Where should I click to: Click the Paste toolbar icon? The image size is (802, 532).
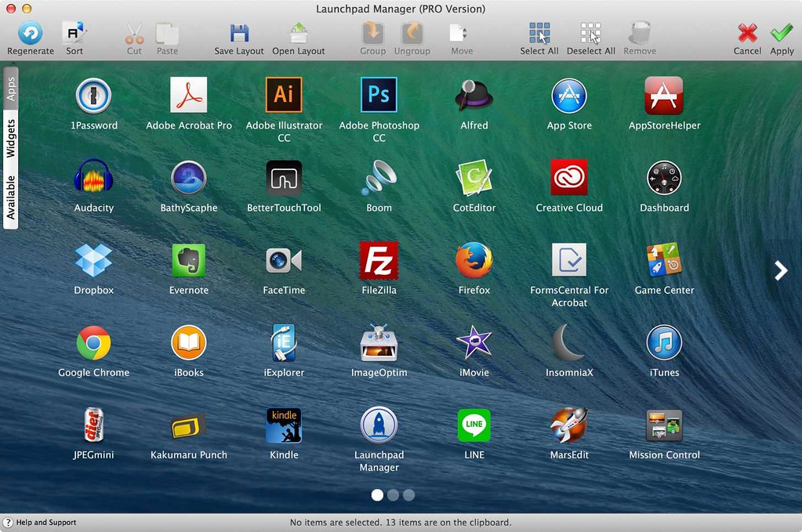coord(167,33)
